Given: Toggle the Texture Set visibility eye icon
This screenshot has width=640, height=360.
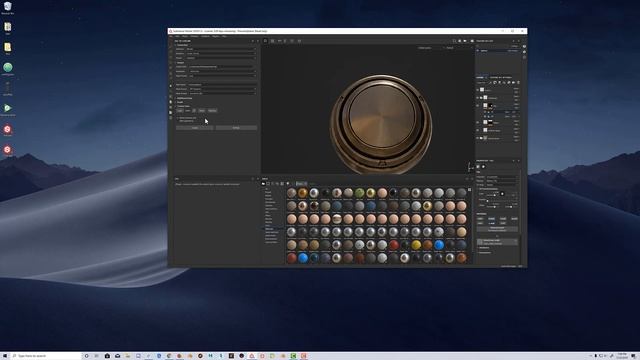Looking at the screenshot, I should (478, 51).
